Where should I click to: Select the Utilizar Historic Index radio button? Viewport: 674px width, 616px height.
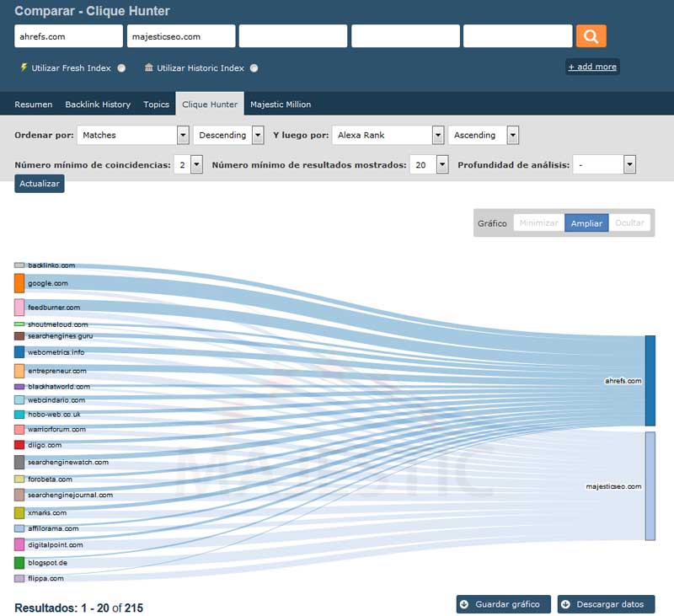click(x=254, y=68)
